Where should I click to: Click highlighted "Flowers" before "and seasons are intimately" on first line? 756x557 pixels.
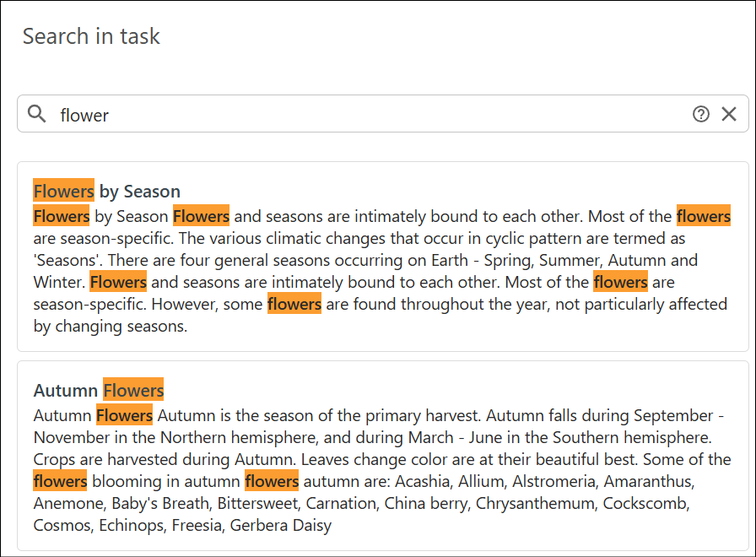pos(201,216)
